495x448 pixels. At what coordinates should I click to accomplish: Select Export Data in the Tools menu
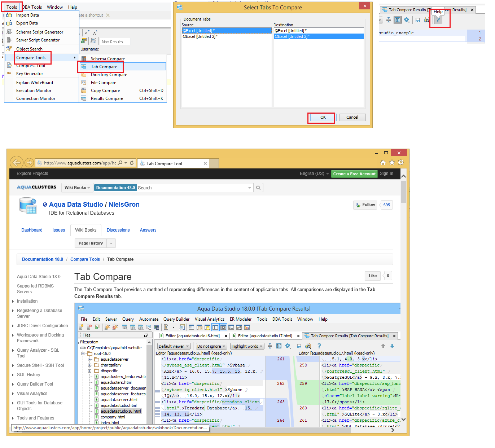[42, 23]
